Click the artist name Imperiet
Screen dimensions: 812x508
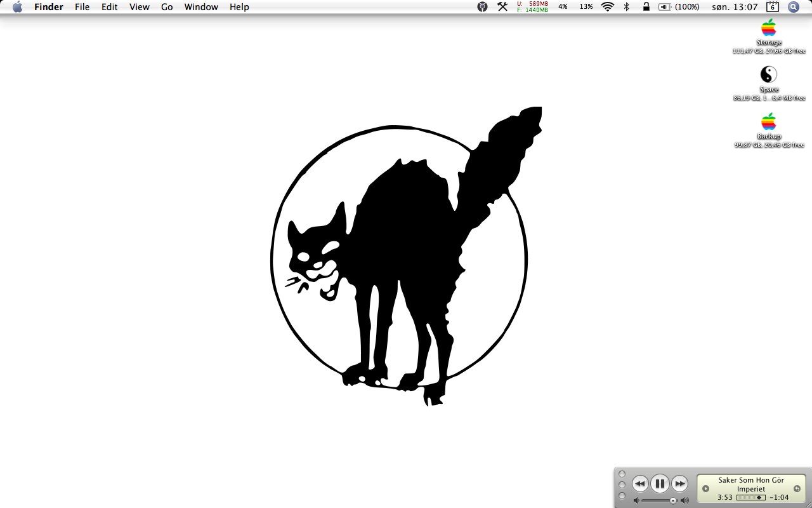click(751, 489)
